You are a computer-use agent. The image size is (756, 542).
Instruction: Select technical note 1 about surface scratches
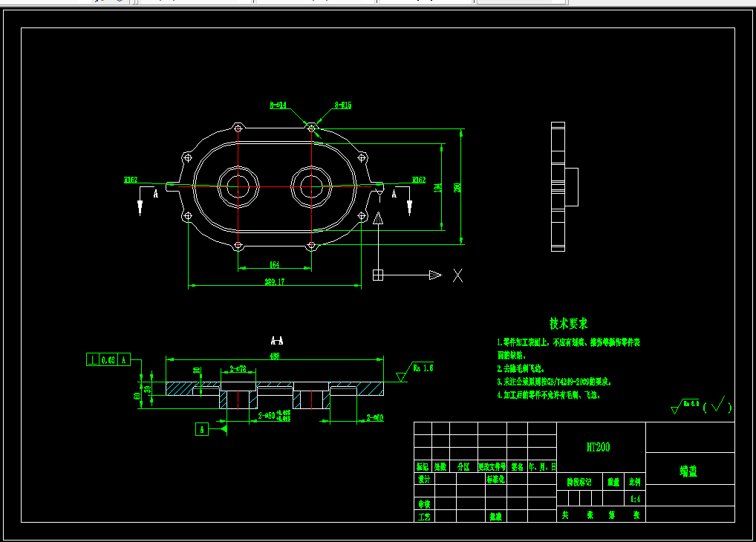pos(568,349)
